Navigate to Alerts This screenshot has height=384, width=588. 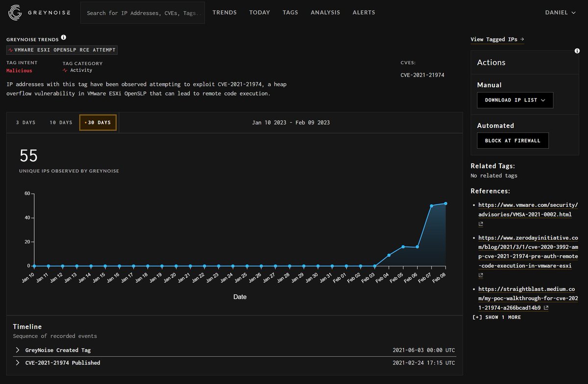point(364,12)
